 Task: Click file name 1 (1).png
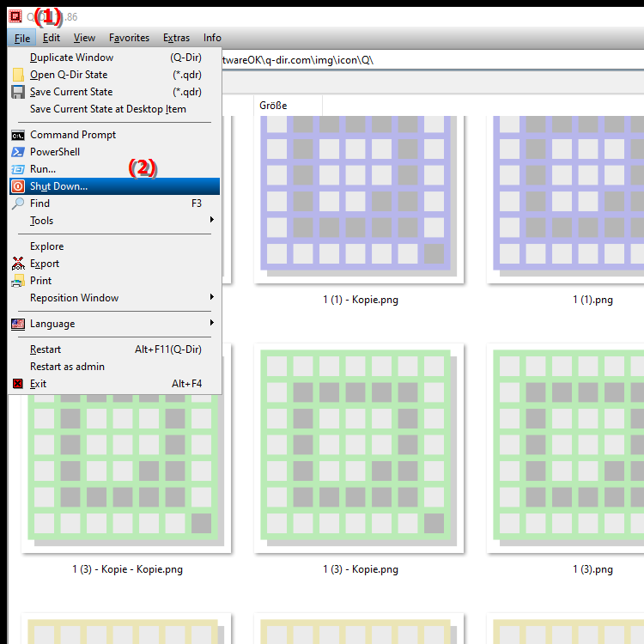coord(592,300)
